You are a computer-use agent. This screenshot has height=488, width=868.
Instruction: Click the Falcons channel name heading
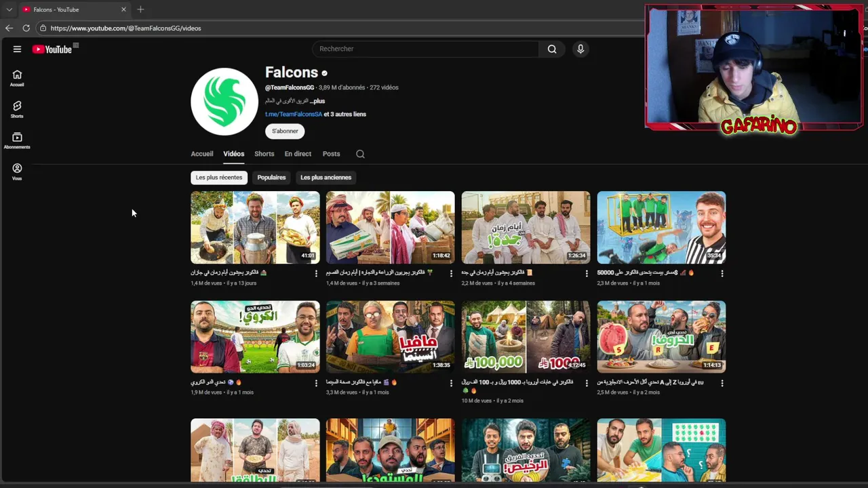point(292,73)
